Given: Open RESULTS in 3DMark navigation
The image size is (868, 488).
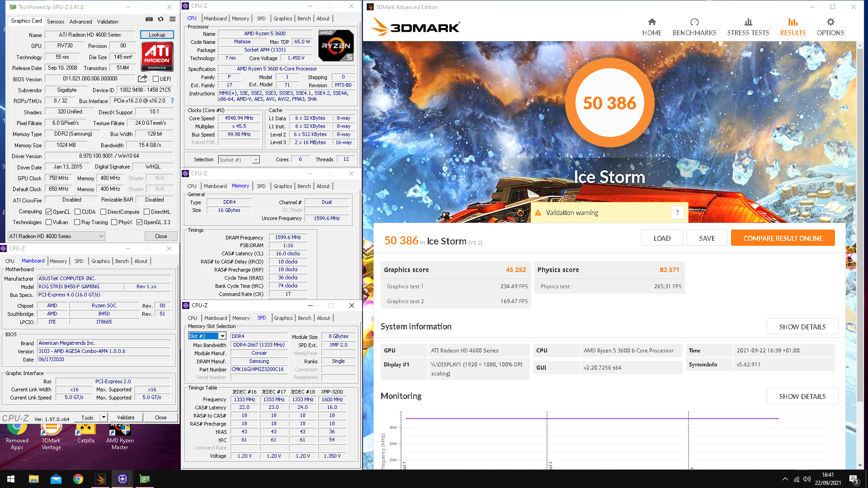Looking at the screenshot, I should 793,28.
